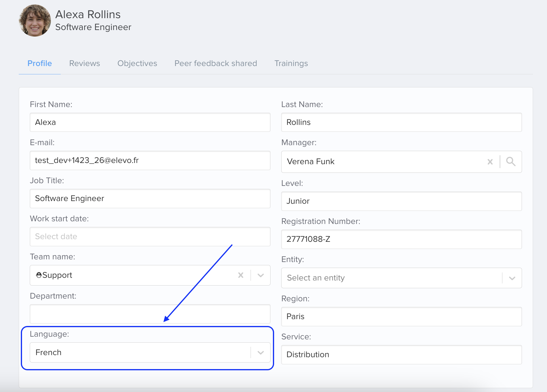The image size is (547, 392).
Task: Clear the Verena Funk manager selection
Action: [490, 162]
